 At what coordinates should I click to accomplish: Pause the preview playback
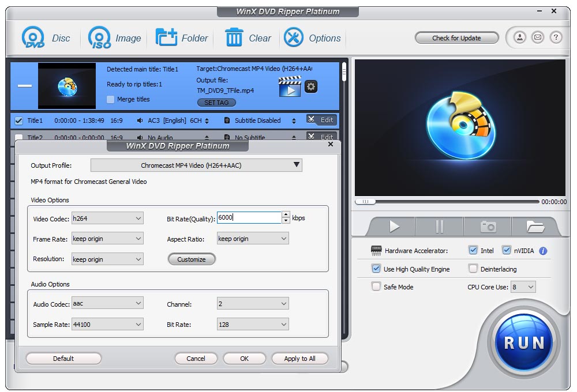pos(439,227)
